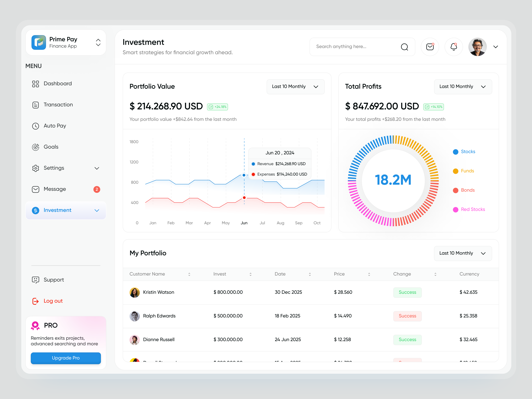The height and width of the screenshot is (399, 532).
Task: Open Last 10 Monthly dropdown for Portfolio Value
Action: click(x=295, y=87)
